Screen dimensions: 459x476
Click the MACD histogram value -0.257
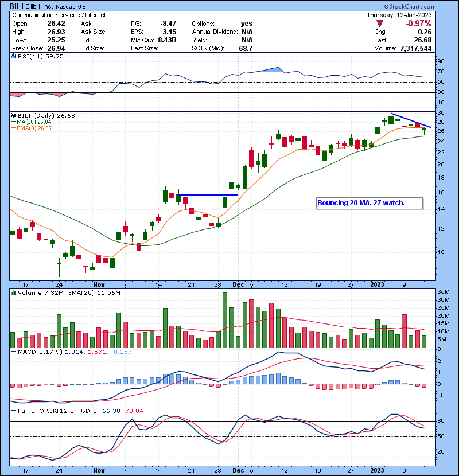click(x=121, y=352)
